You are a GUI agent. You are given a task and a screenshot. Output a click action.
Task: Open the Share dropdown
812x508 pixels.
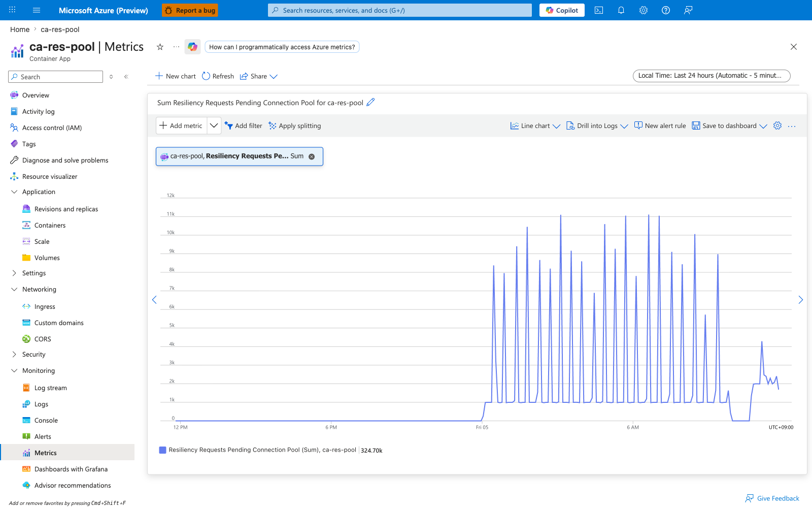pos(259,76)
